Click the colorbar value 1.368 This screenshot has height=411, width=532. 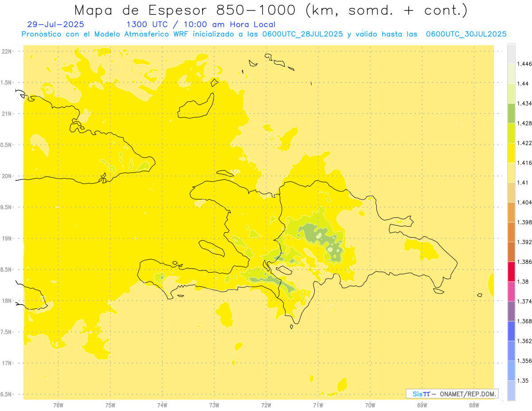525,321
